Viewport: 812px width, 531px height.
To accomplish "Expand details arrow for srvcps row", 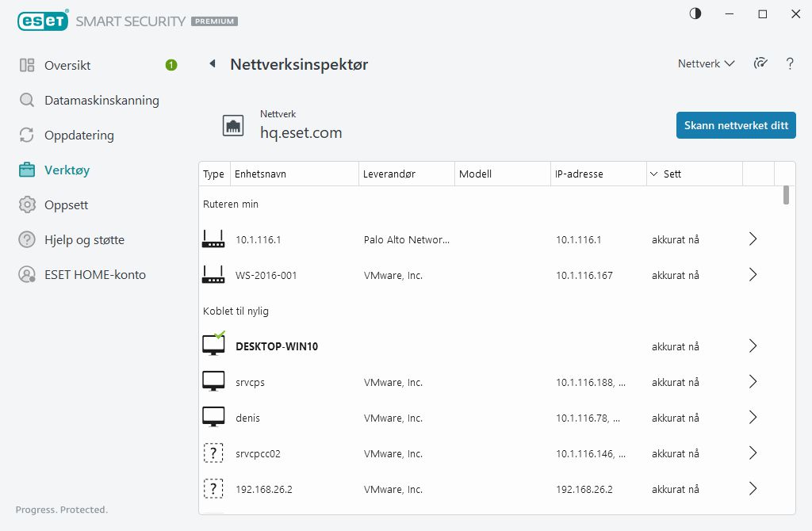I will (753, 382).
